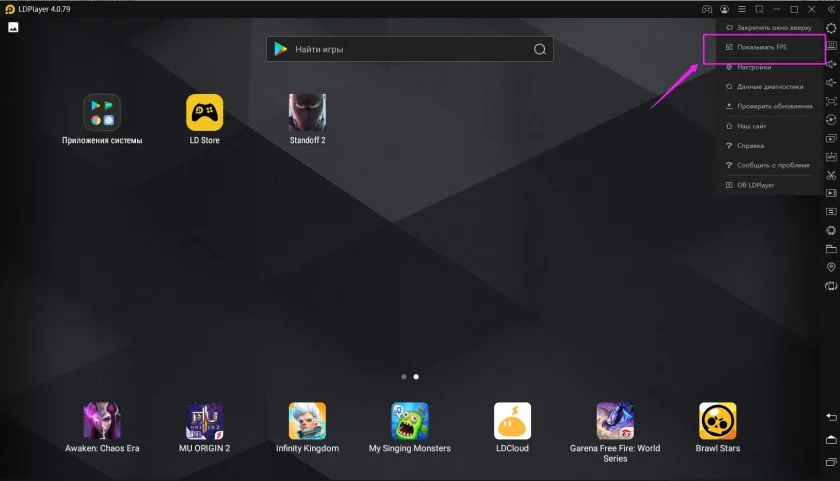Image resolution: width=840 pixels, height=481 pixels.
Task: Click the 'Найти игры' search field
Action: pyautogui.click(x=410, y=49)
